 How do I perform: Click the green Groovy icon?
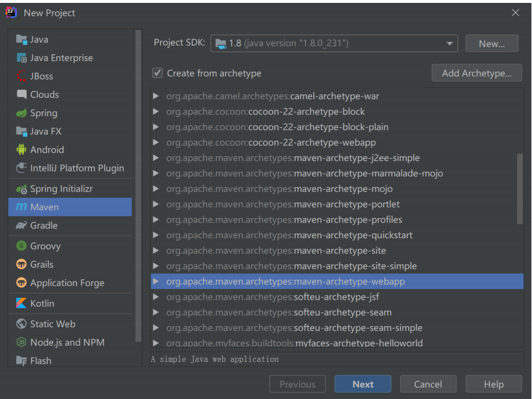click(21, 246)
